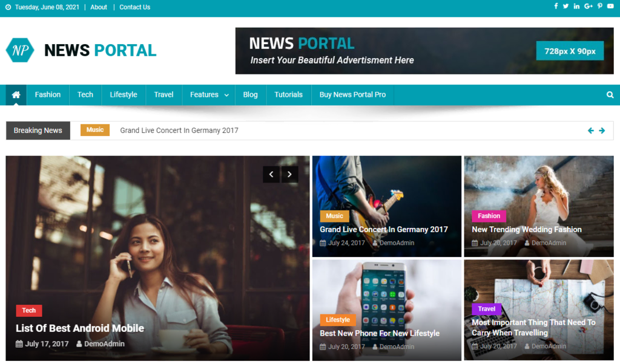Open DemoAdmin profile under the Android Mobile post
This screenshot has height=364, width=620.
point(105,343)
